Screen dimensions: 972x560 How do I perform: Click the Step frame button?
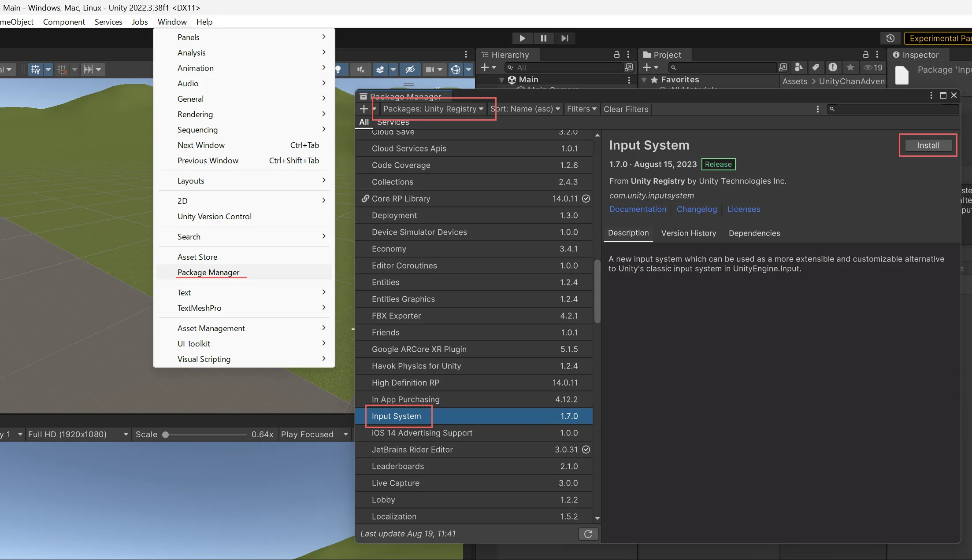pos(564,38)
